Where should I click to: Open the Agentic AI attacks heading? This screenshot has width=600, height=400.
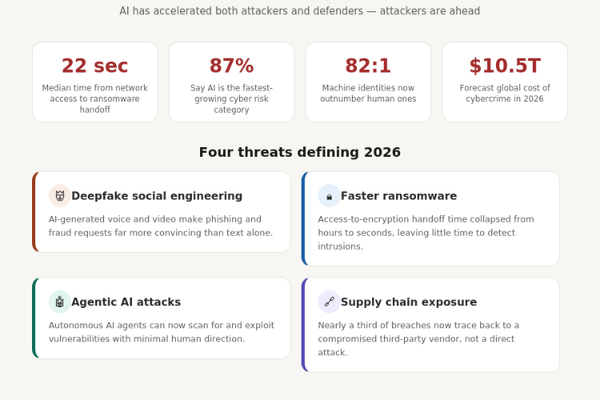[x=126, y=302]
